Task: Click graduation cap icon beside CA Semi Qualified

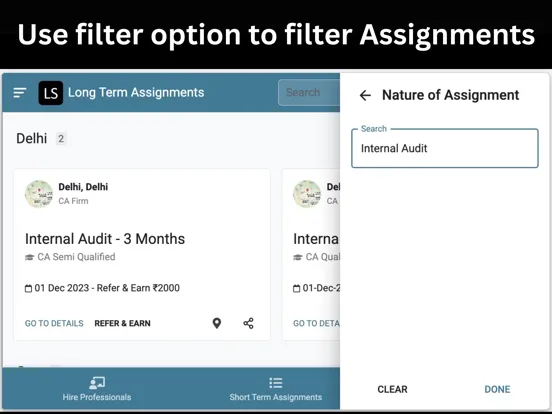Action: [x=29, y=257]
